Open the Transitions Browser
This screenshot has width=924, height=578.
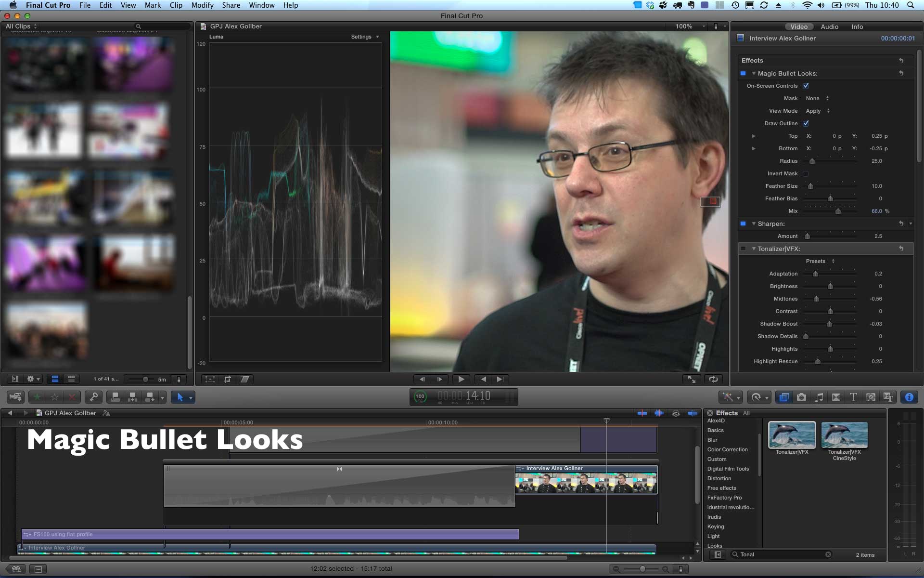click(x=836, y=397)
